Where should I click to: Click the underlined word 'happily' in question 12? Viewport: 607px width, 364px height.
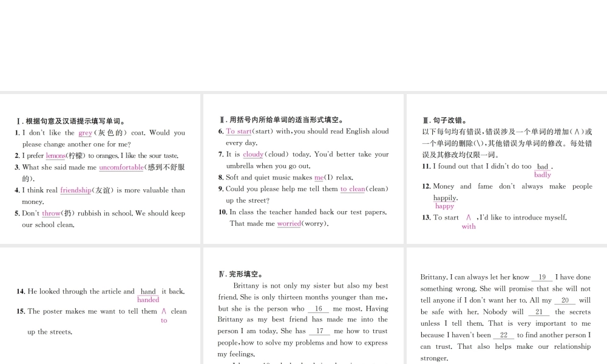click(x=445, y=198)
